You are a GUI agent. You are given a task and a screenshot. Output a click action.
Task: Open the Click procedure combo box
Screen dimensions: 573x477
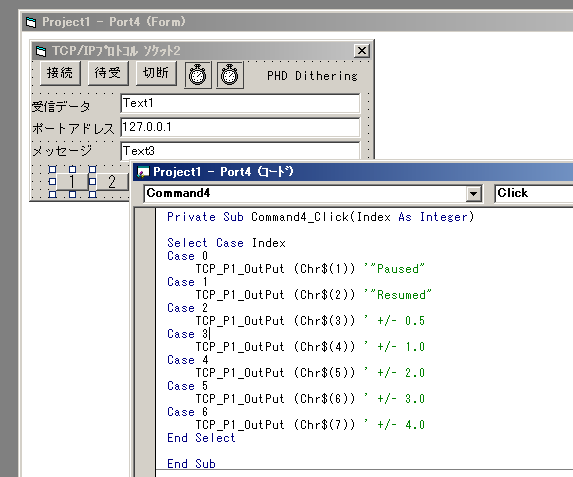(x=534, y=193)
